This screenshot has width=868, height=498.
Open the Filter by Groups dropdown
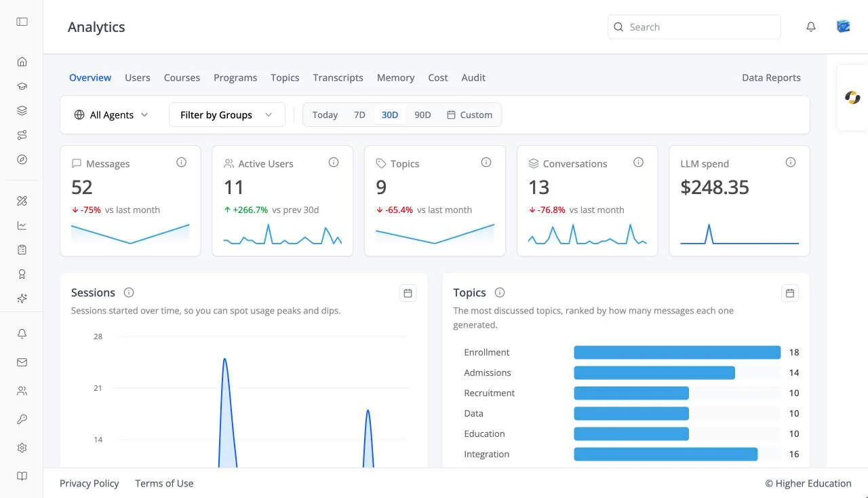click(x=227, y=115)
